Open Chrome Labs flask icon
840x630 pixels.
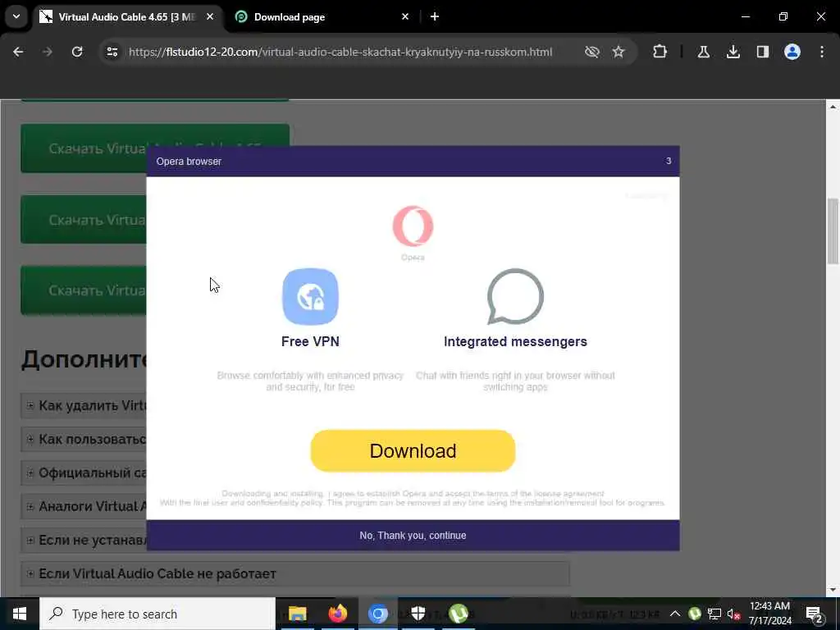point(704,52)
